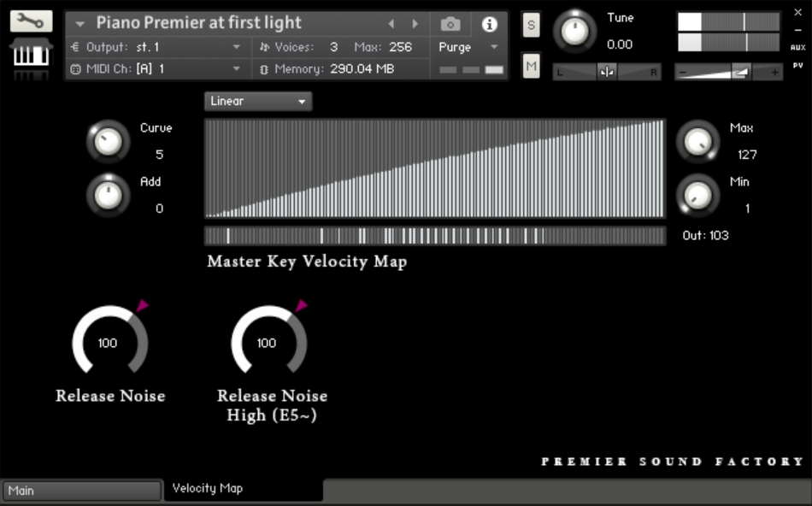Click the Min velocity knob
Image resolution: width=812 pixels, height=506 pixels.
click(x=697, y=195)
